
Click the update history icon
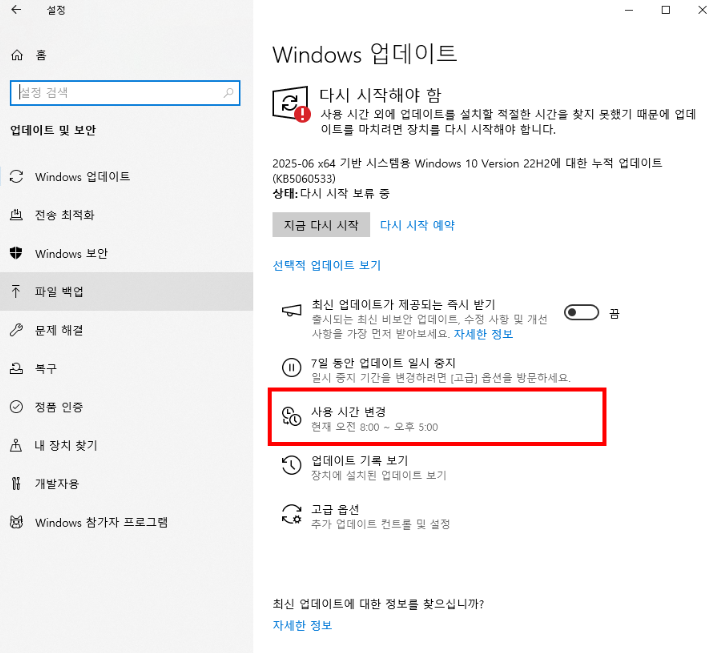[x=291, y=465]
